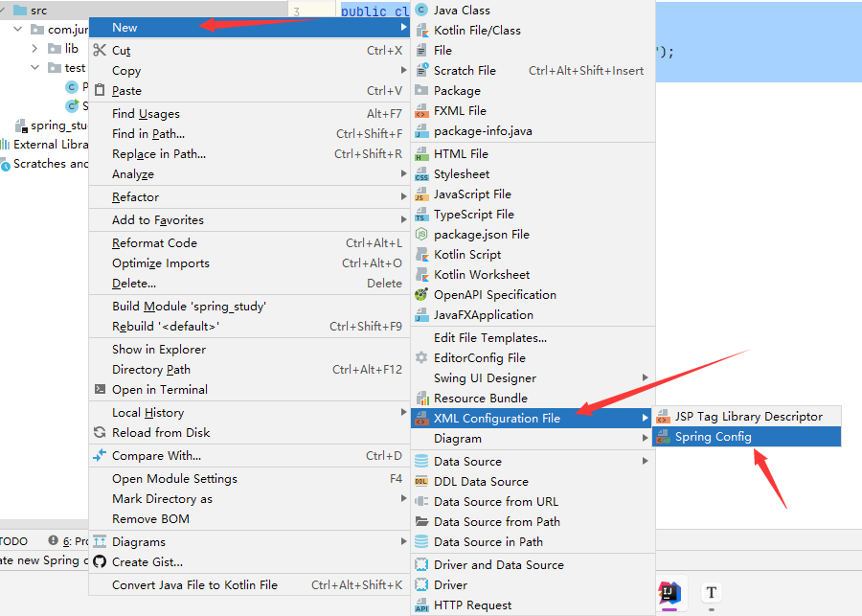Open the Refactor submenu arrow
This screenshot has height=616, width=862.
coord(404,197)
